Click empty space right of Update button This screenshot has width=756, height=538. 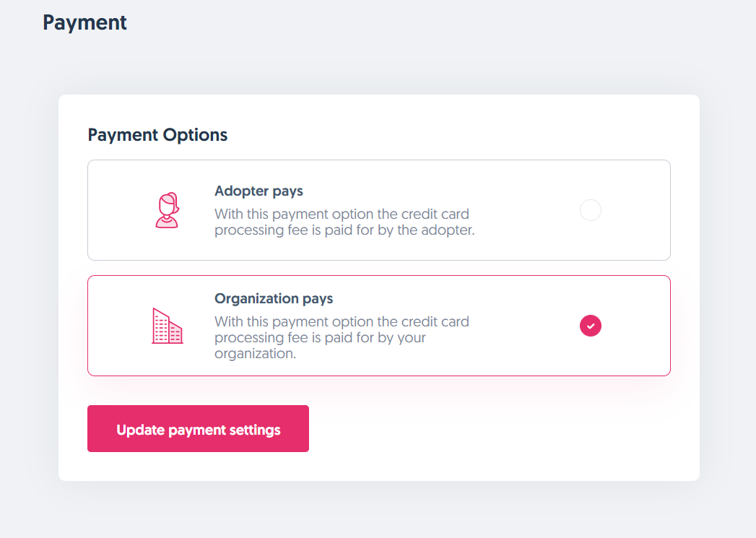(491, 429)
